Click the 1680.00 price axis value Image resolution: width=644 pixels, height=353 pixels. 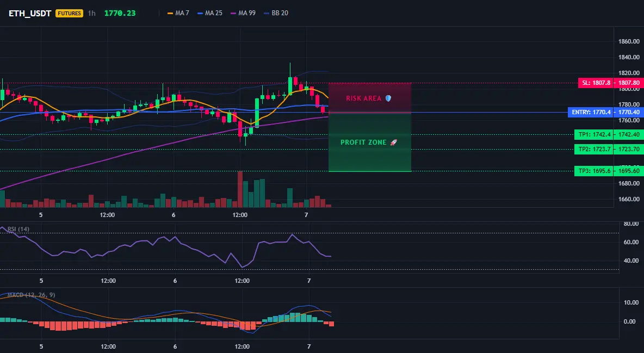[x=629, y=183]
